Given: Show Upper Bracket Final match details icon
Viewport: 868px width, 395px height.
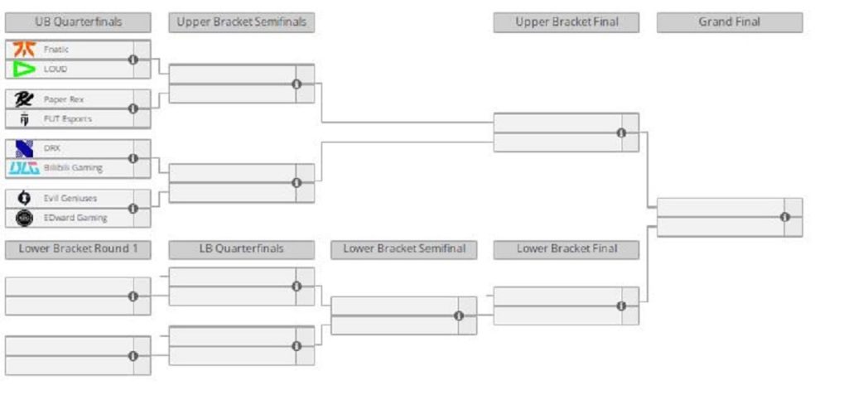Looking at the screenshot, I should coord(621,132).
